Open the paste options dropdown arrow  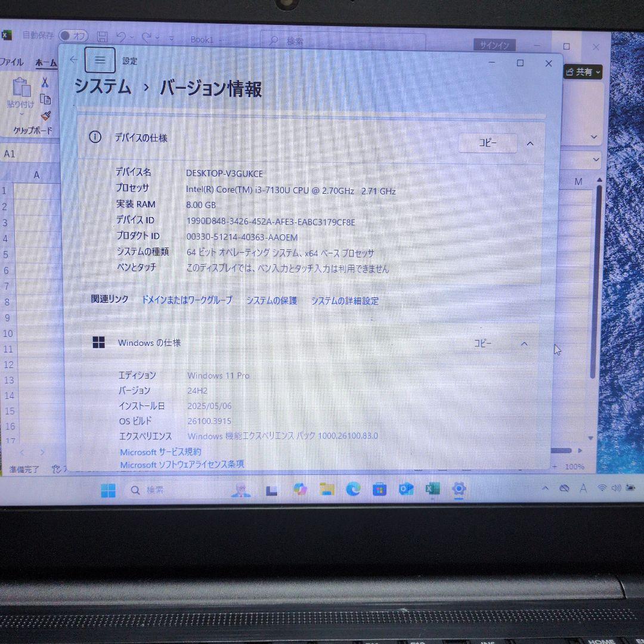point(21,114)
